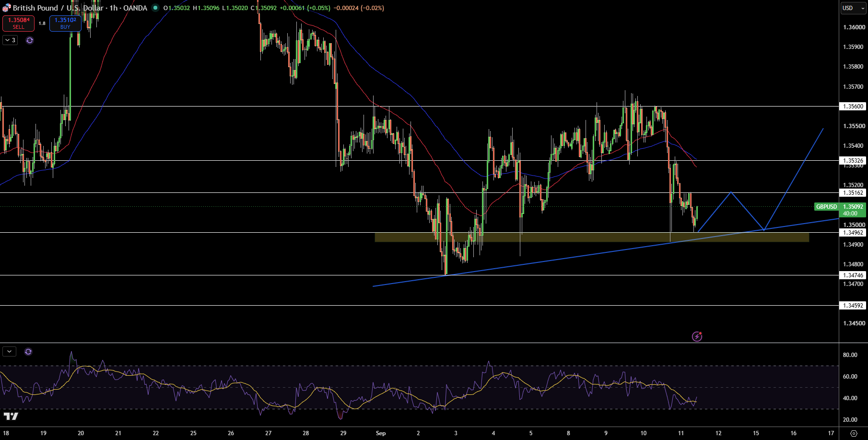This screenshot has height=440, width=868.
Task: Select the 1.34592 horizontal line price label
Action: click(x=853, y=306)
